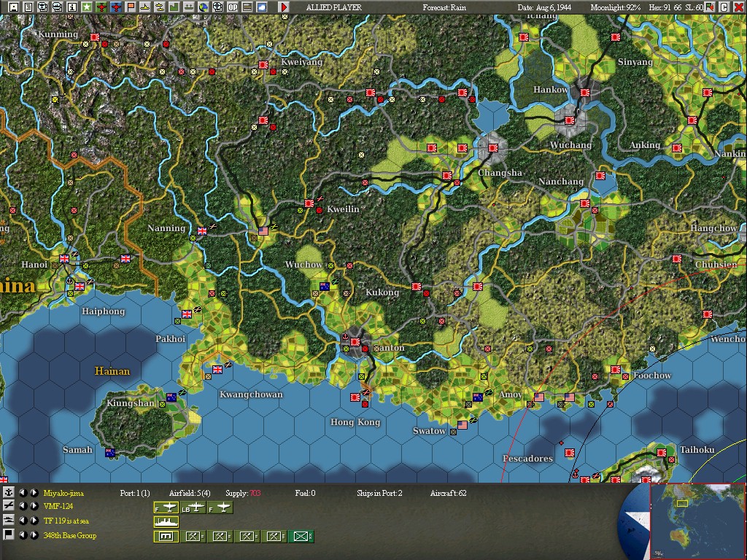The width and height of the screenshot is (747, 560).
Task: Click the brown list panel icon
Action: [247, 7]
